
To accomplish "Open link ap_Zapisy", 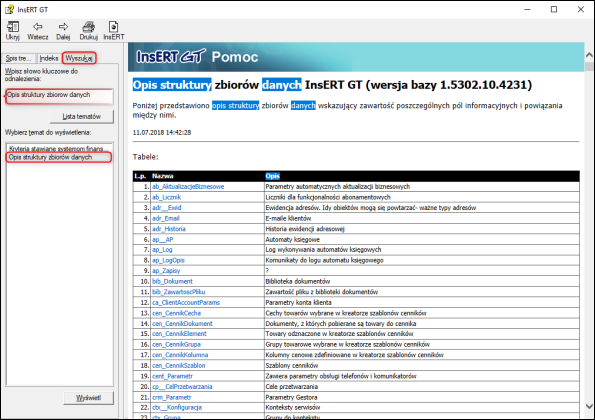I will [166, 271].
